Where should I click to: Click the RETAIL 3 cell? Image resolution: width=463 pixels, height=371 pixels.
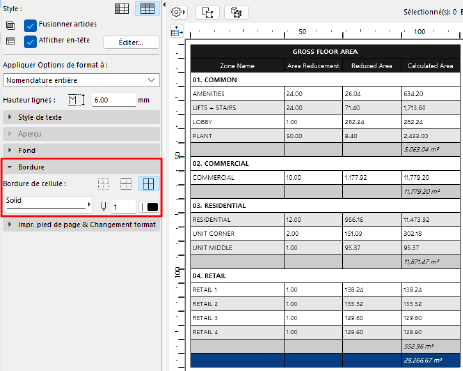click(x=237, y=318)
